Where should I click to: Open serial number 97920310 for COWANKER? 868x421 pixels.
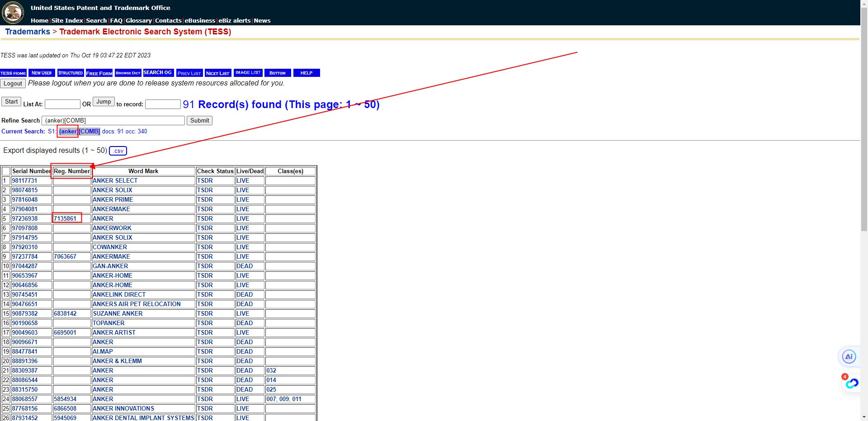pos(24,247)
